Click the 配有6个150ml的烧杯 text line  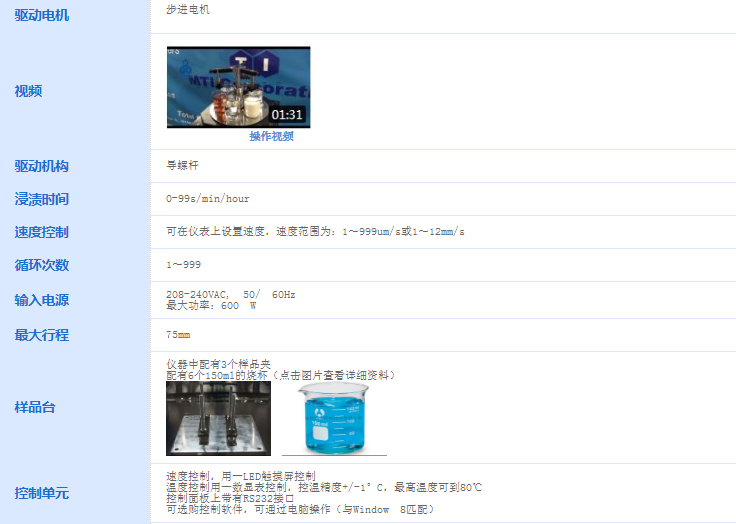[281, 375]
